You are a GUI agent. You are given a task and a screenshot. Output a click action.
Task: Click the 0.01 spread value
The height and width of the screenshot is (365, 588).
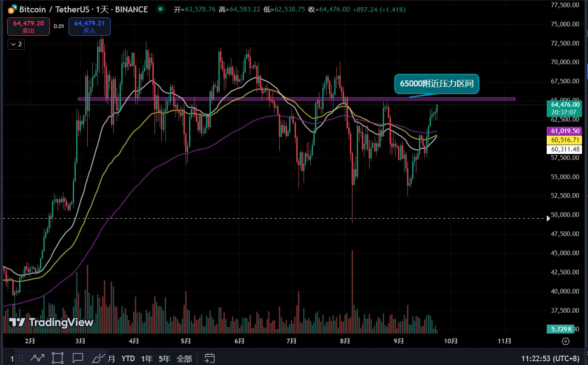pos(59,26)
